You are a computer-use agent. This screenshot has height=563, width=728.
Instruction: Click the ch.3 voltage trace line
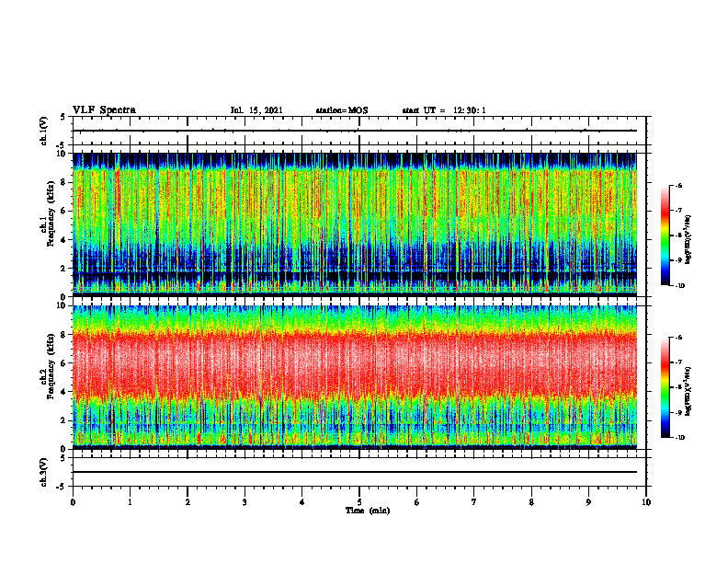click(x=355, y=472)
